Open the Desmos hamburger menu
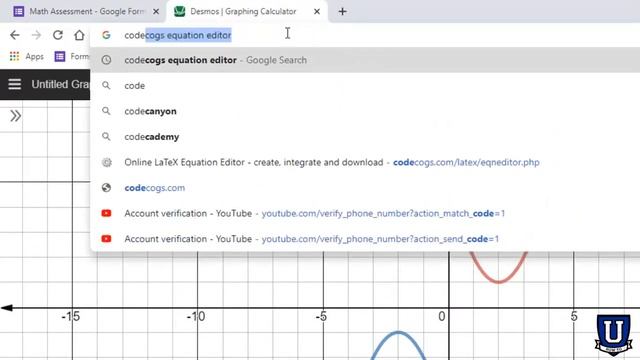This screenshot has height=360, width=640. (15, 84)
